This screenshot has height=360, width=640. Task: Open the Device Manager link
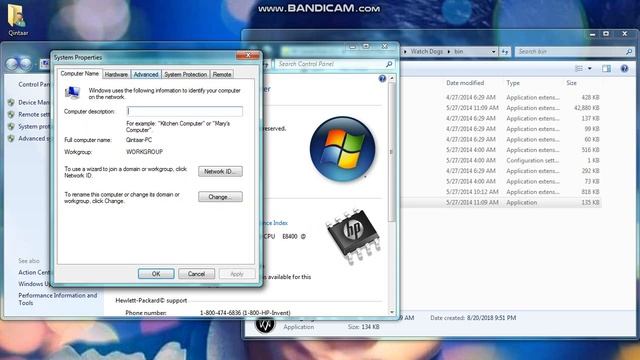[34, 102]
